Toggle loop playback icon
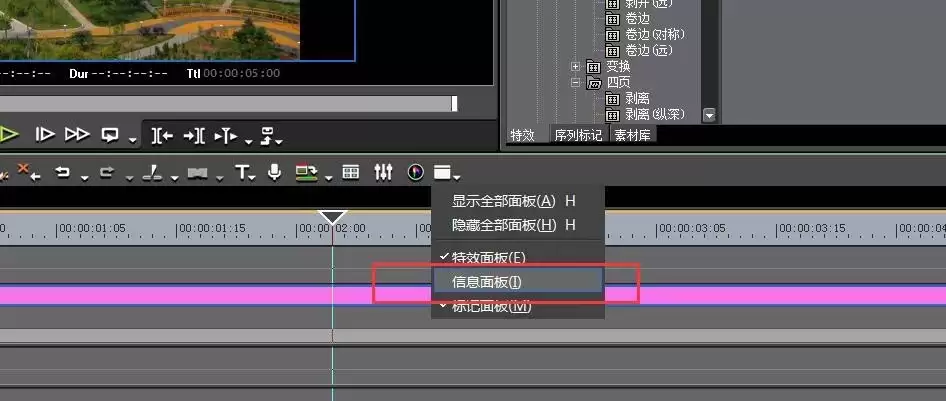The height and width of the screenshot is (401, 946). [109, 135]
